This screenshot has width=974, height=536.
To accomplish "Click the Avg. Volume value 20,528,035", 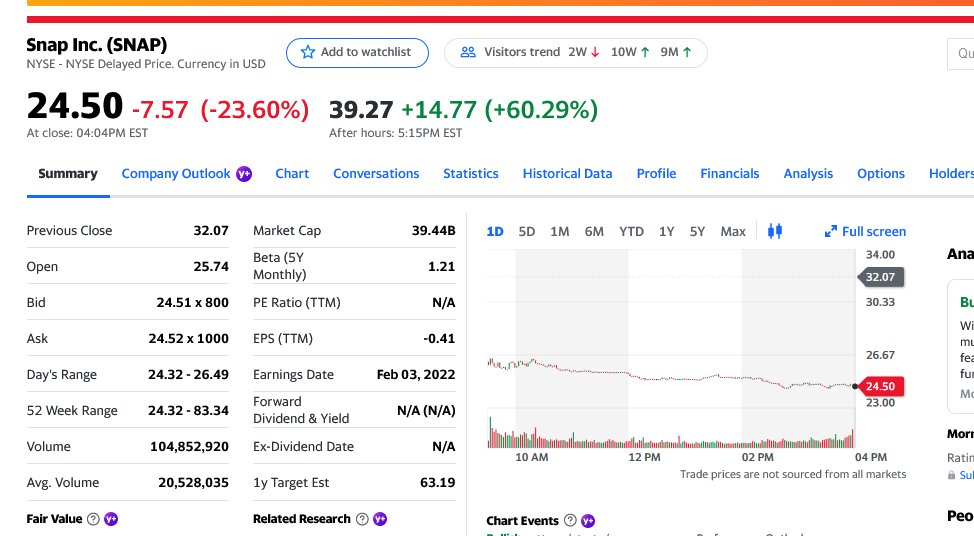I will pyautogui.click(x=193, y=483).
